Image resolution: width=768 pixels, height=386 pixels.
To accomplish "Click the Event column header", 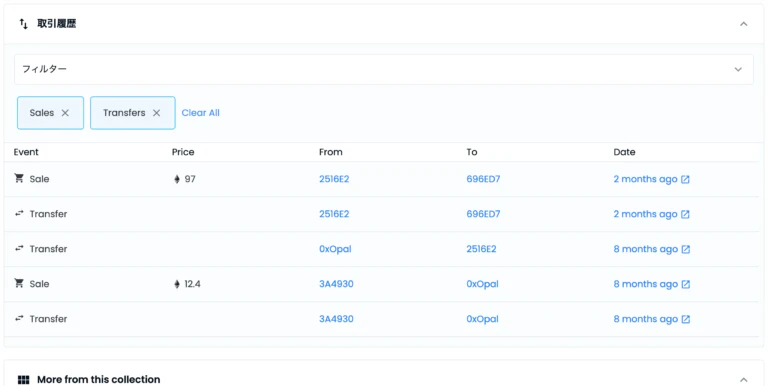I will click(26, 152).
